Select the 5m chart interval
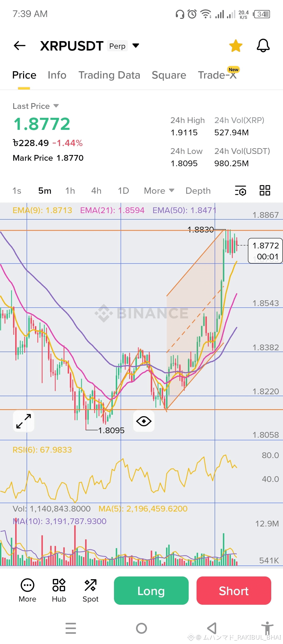This screenshot has width=283, height=644. click(45, 191)
